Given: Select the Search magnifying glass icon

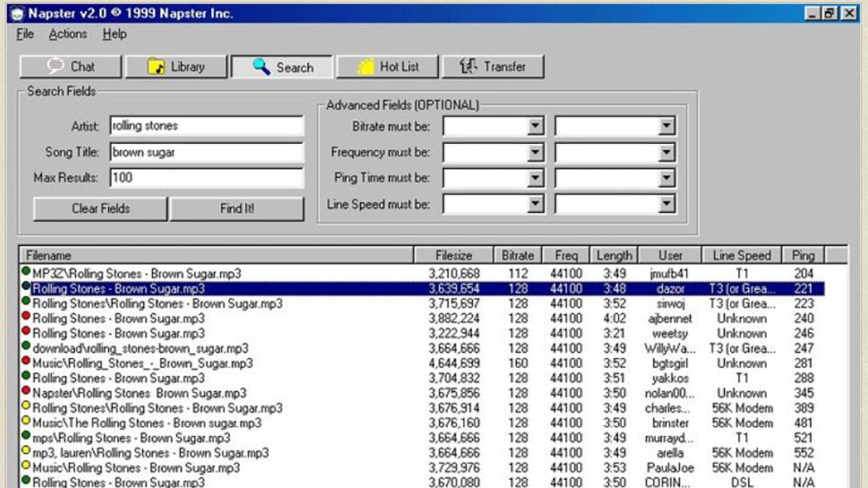Looking at the screenshot, I should (258, 67).
